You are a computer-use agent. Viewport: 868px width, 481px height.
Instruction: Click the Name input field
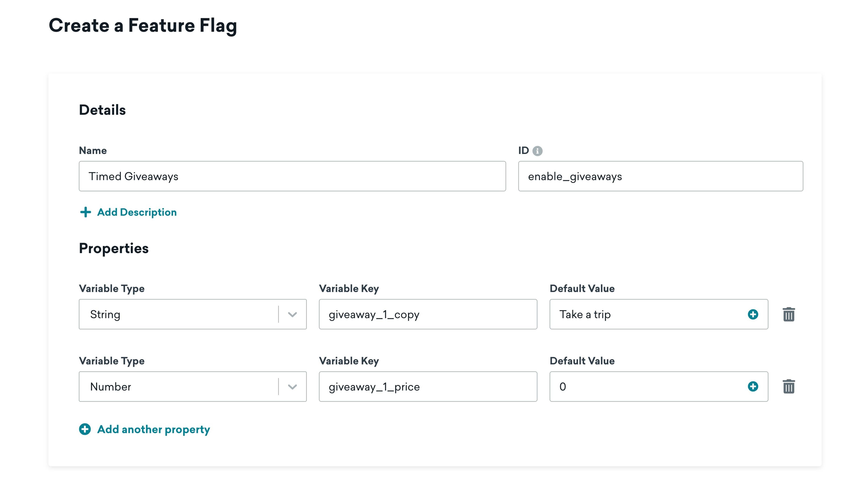(x=292, y=176)
